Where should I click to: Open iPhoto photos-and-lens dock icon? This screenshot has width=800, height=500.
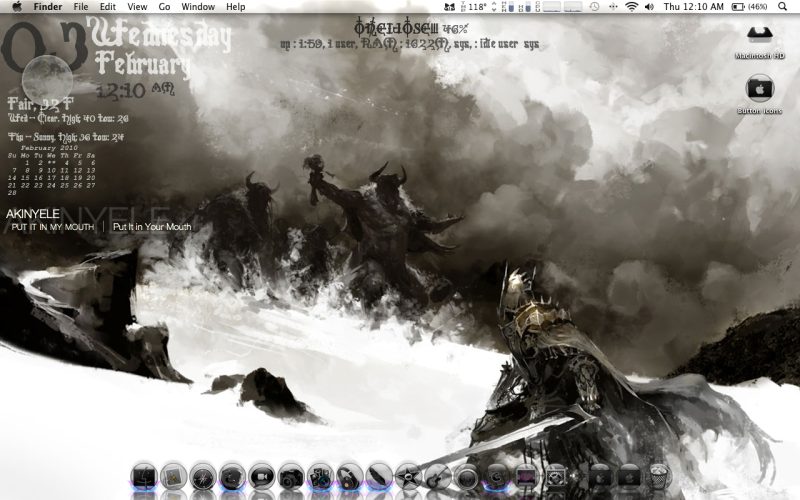[320, 478]
